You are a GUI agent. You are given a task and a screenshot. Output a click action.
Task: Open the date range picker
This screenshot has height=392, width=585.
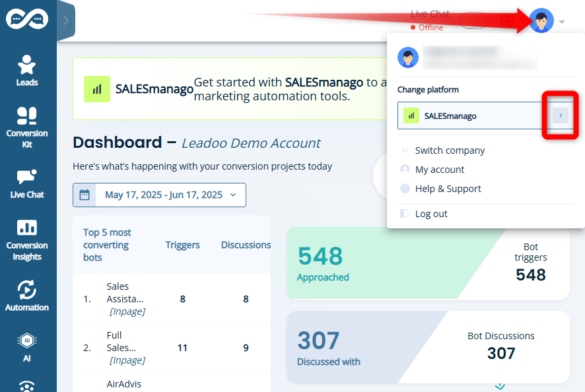159,195
